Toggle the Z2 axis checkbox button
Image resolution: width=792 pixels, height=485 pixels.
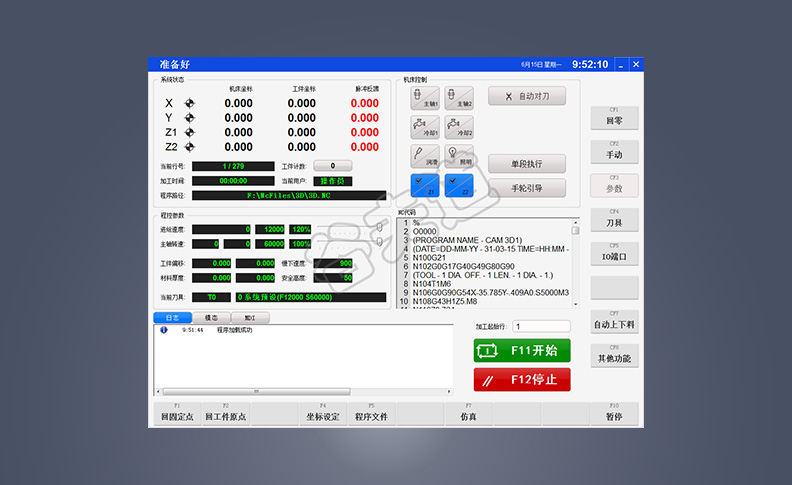pyautogui.click(x=458, y=185)
